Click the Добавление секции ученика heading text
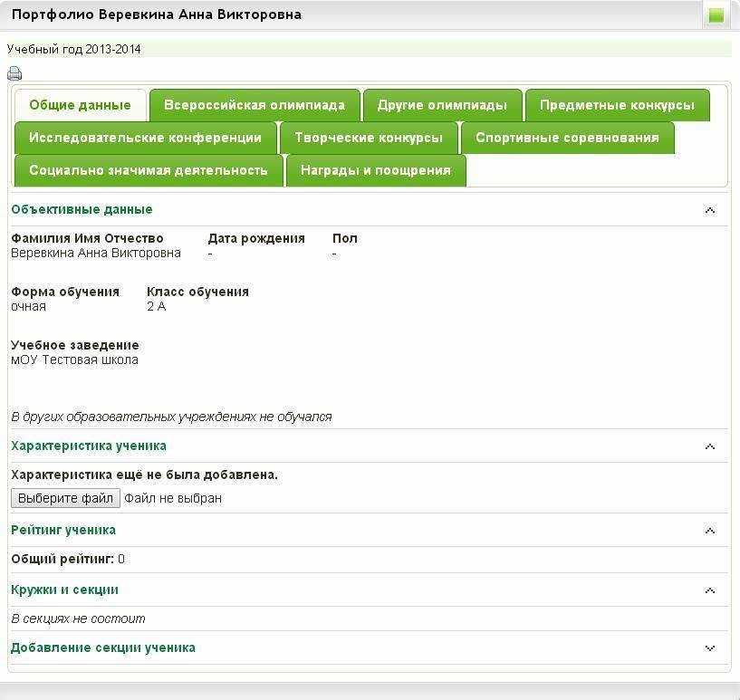 [x=103, y=647]
